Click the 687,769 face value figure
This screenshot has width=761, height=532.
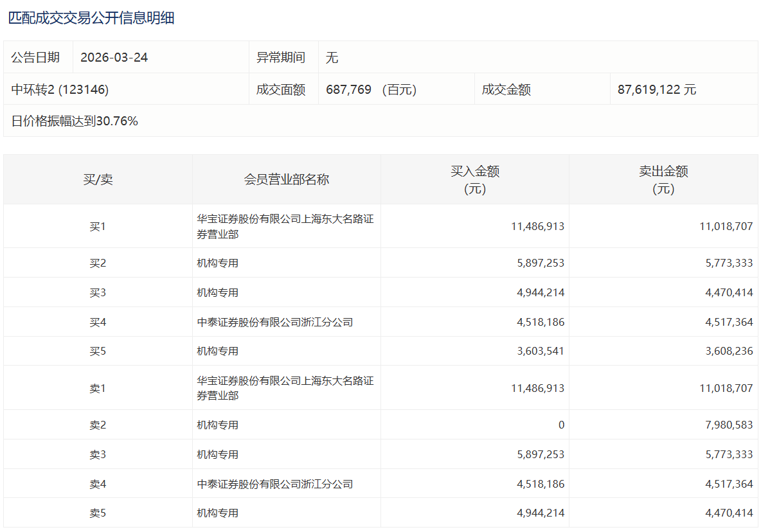[349, 89]
